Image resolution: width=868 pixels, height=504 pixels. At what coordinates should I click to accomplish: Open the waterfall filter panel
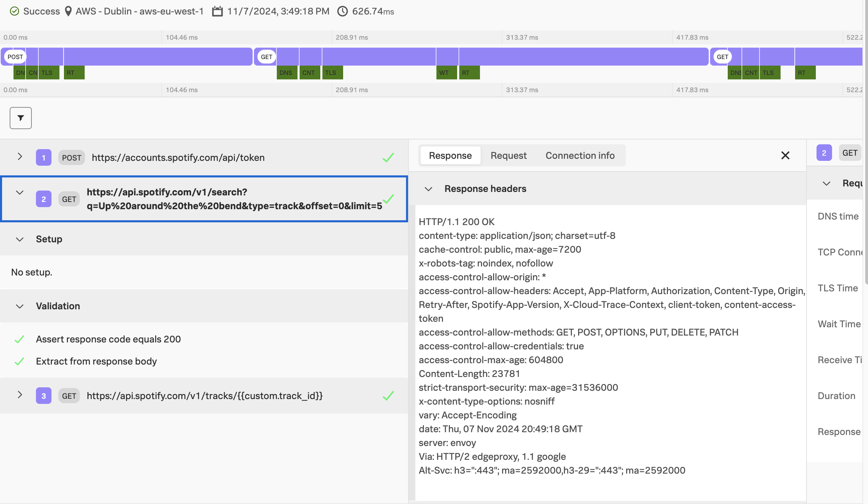click(x=20, y=118)
